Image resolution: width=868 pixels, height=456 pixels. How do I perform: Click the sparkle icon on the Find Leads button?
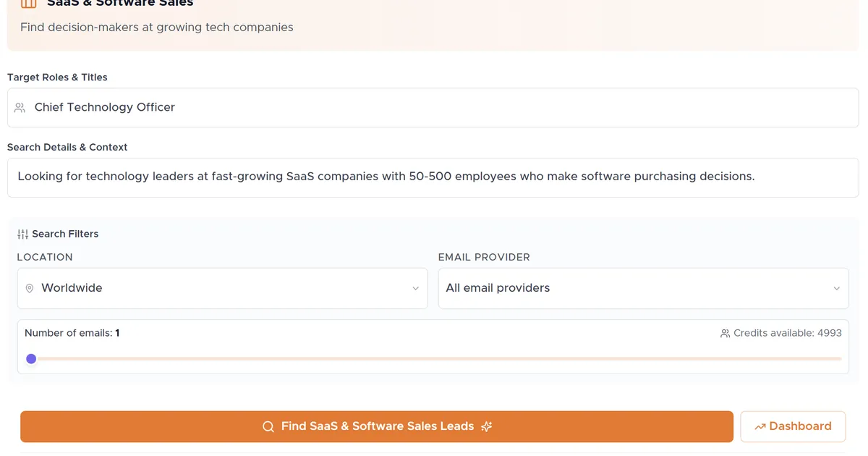click(x=487, y=426)
